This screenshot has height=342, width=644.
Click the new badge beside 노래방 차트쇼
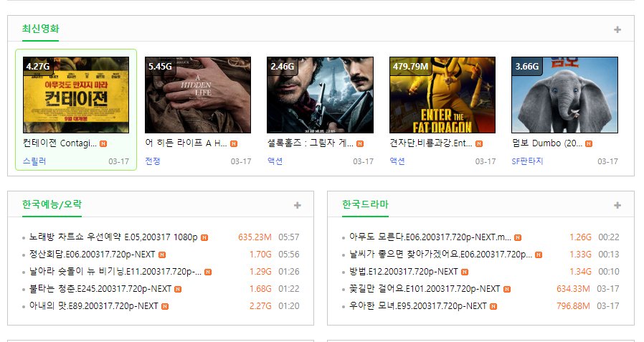pyautogui.click(x=204, y=238)
